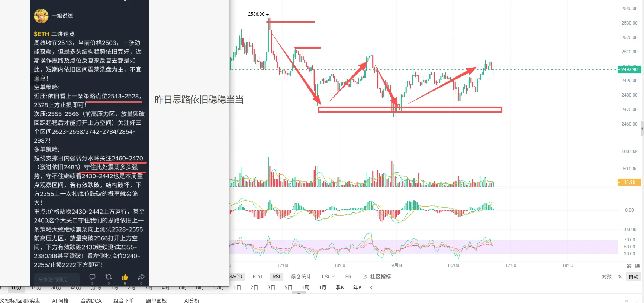Image resolution: width=644 pixels, height=303 pixels.
Task: Click the $ETH ticker tag in post
Action: (x=42, y=34)
